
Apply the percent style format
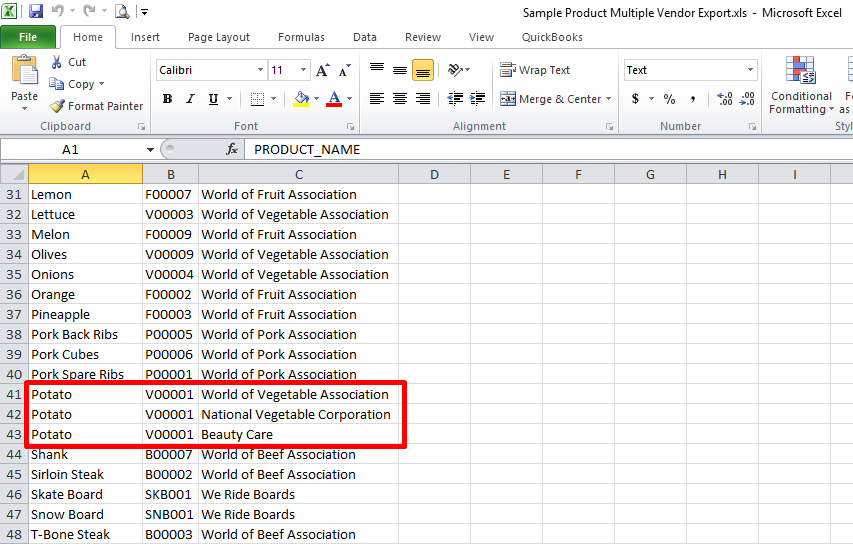click(669, 99)
